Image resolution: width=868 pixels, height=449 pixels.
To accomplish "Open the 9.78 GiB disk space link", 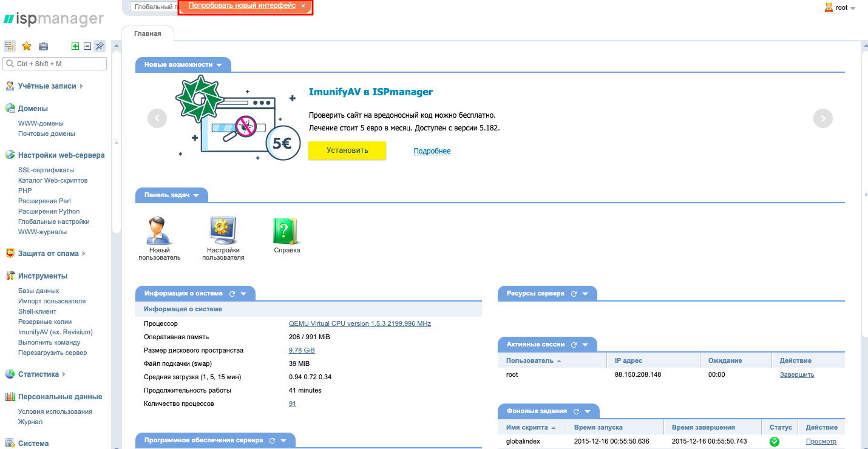I will 302,350.
